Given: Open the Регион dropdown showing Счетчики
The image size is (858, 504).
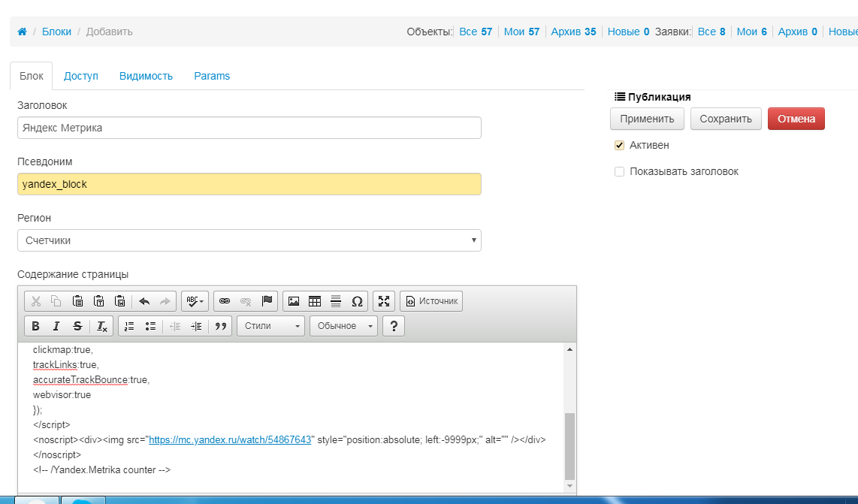Looking at the screenshot, I should click(x=249, y=240).
